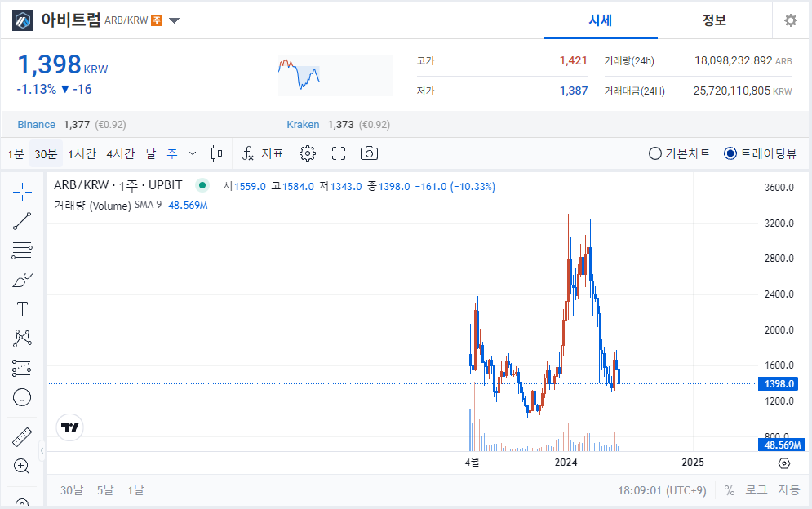
Task: Set interval to 날 (daily)
Action: (x=151, y=154)
